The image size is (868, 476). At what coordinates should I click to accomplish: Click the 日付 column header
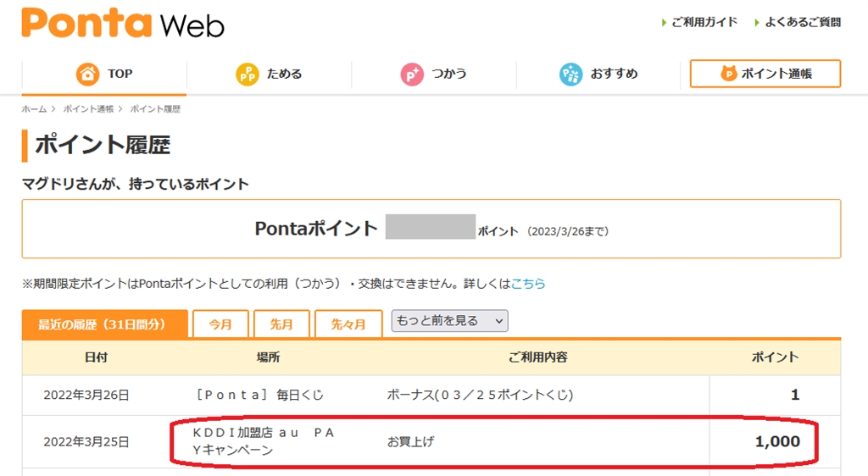pyautogui.click(x=96, y=357)
